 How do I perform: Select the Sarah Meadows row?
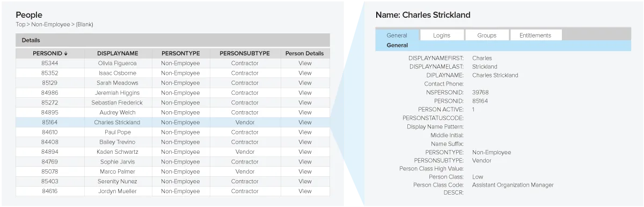pos(173,83)
